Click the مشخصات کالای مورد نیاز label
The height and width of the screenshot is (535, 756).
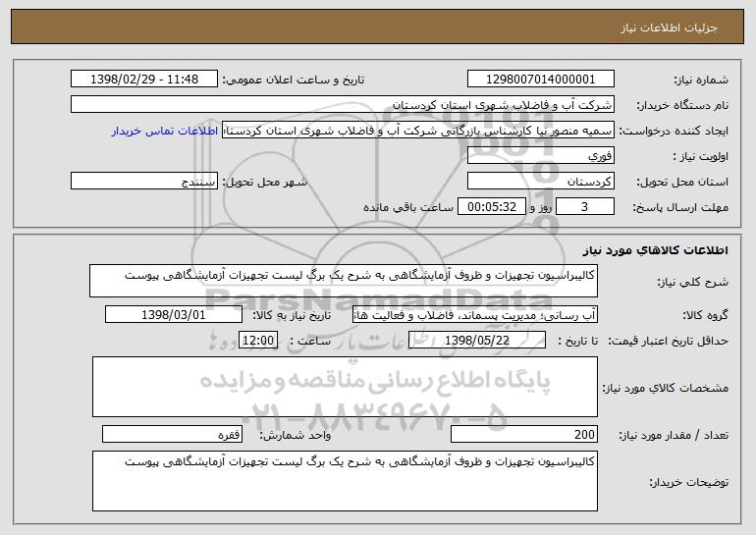666,388
